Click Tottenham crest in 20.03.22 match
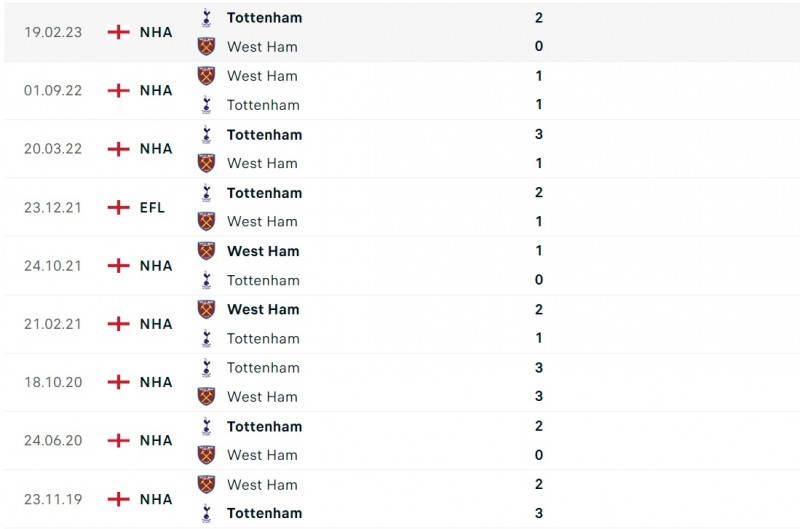Screen dimensions: 800x529 point(206,134)
